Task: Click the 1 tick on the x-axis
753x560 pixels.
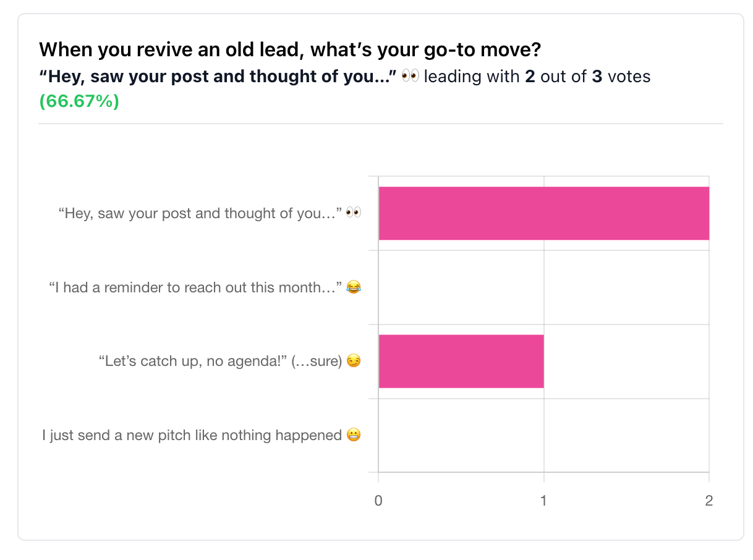Action: point(543,501)
